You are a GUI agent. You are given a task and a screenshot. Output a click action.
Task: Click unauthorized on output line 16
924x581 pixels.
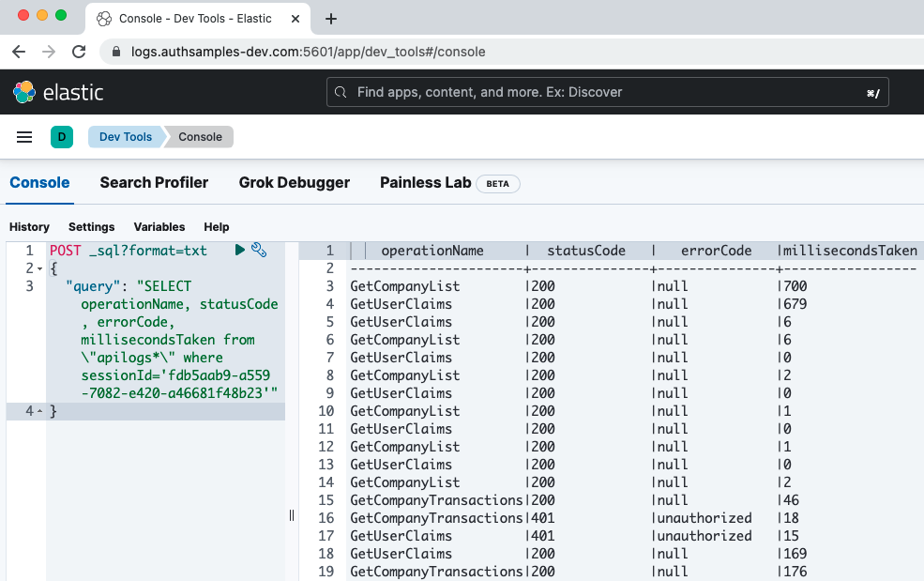click(x=704, y=518)
